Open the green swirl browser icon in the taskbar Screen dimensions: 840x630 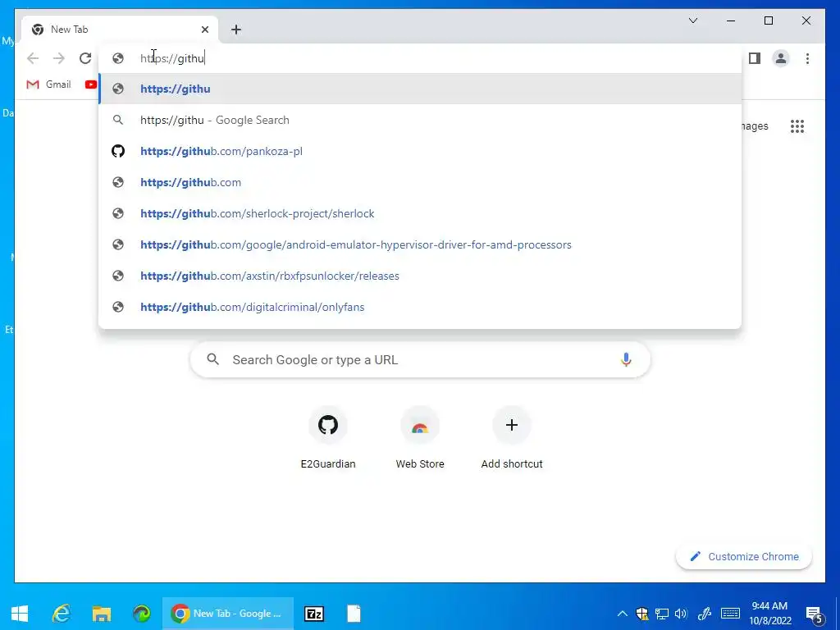141,614
